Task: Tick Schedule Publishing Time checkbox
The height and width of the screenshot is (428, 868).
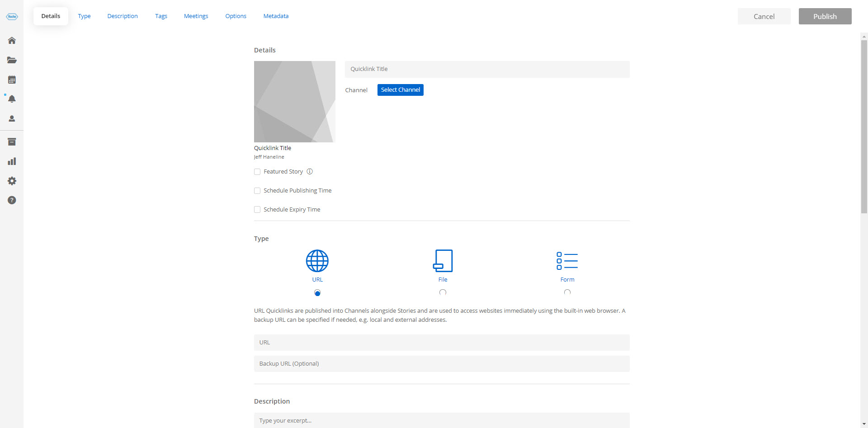Action: (x=257, y=191)
